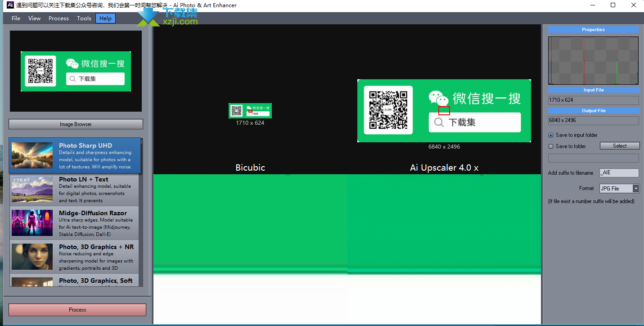Choose the Save to folder option
Viewport: 644px width, 326px height.
click(x=567, y=146)
